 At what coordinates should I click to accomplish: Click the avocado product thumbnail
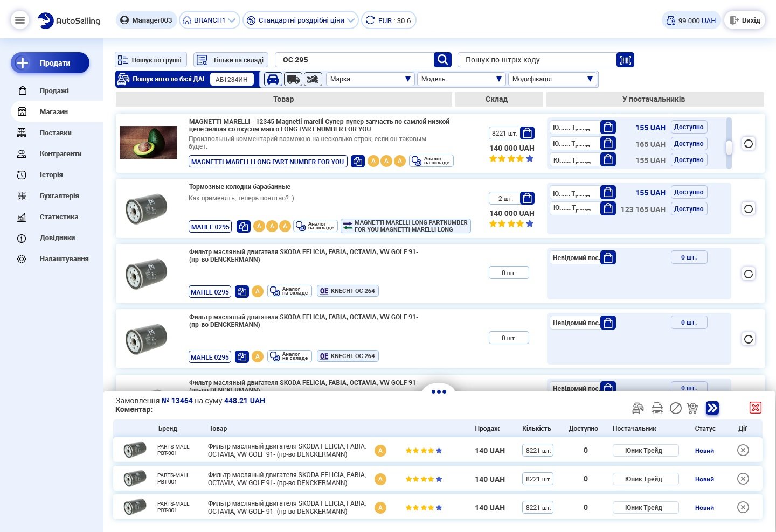coord(148,143)
